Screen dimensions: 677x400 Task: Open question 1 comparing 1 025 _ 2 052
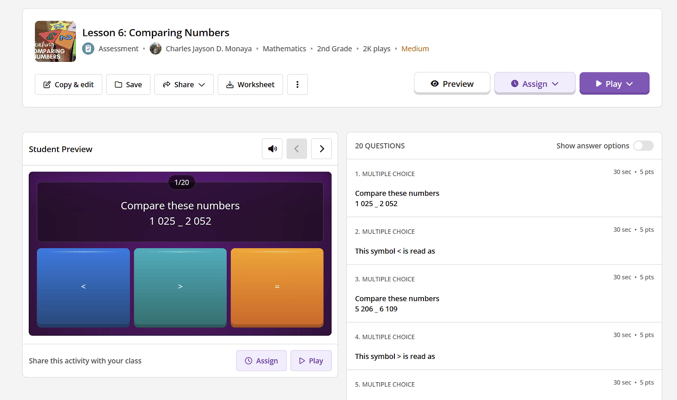coord(504,188)
